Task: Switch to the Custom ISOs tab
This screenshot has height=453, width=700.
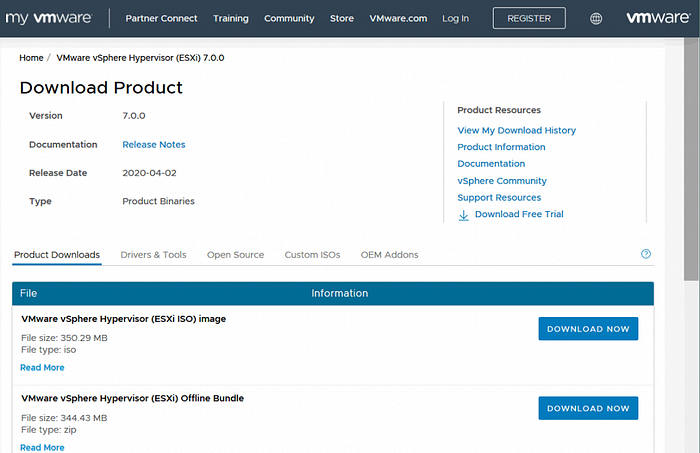Action: click(312, 255)
